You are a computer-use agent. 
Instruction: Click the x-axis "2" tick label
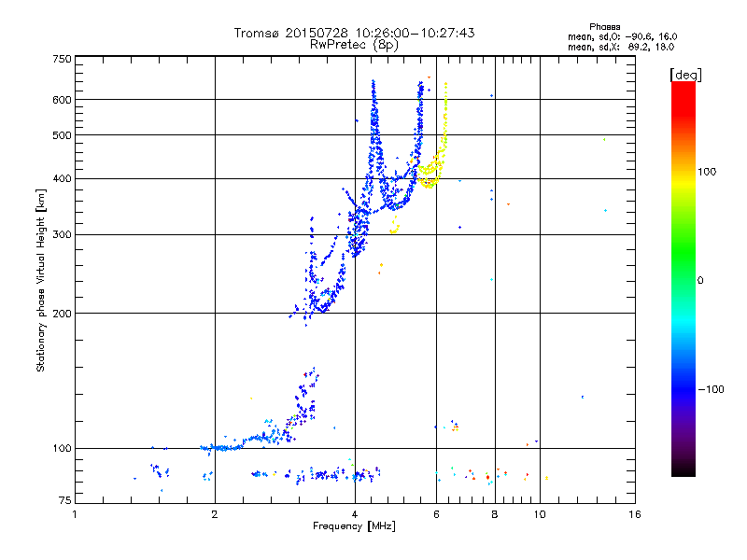point(215,514)
